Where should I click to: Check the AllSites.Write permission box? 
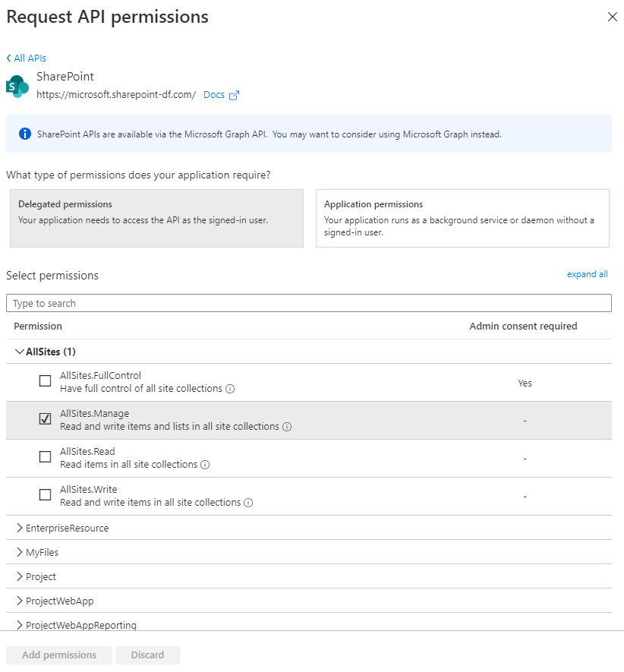pyautogui.click(x=46, y=495)
